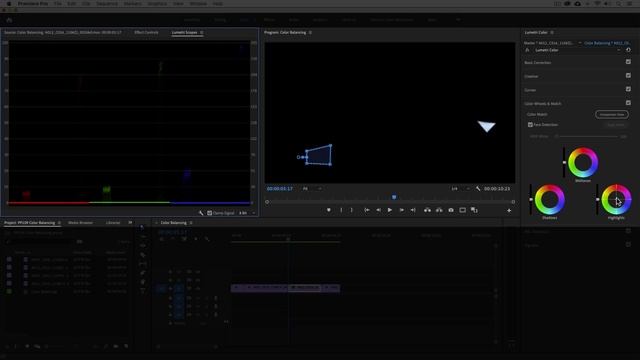This screenshot has width=640, height=360.
Task: Select the Hand tool in tools panel
Action: tap(142, 282)
